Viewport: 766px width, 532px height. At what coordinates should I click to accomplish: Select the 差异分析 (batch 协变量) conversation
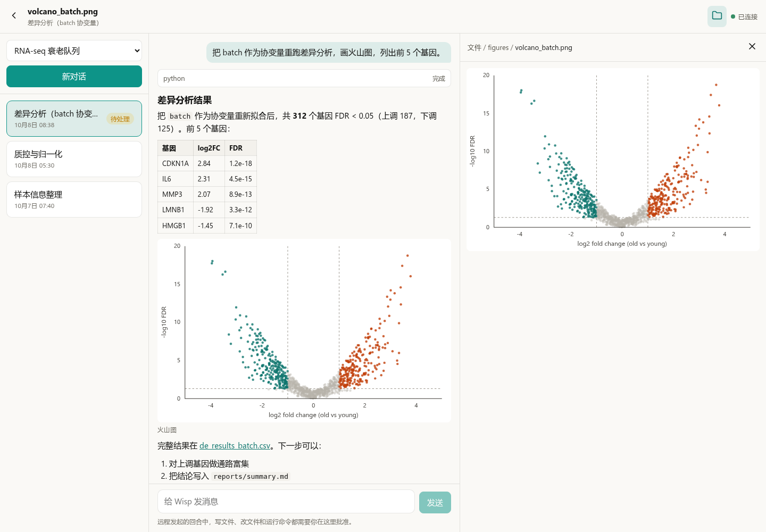point(74,119)
